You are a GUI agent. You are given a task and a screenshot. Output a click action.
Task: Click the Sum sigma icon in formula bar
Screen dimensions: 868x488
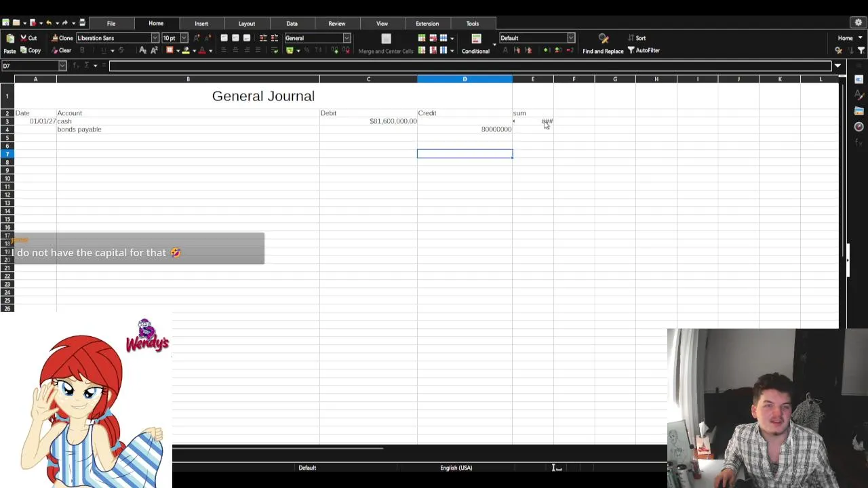point(86,65)
